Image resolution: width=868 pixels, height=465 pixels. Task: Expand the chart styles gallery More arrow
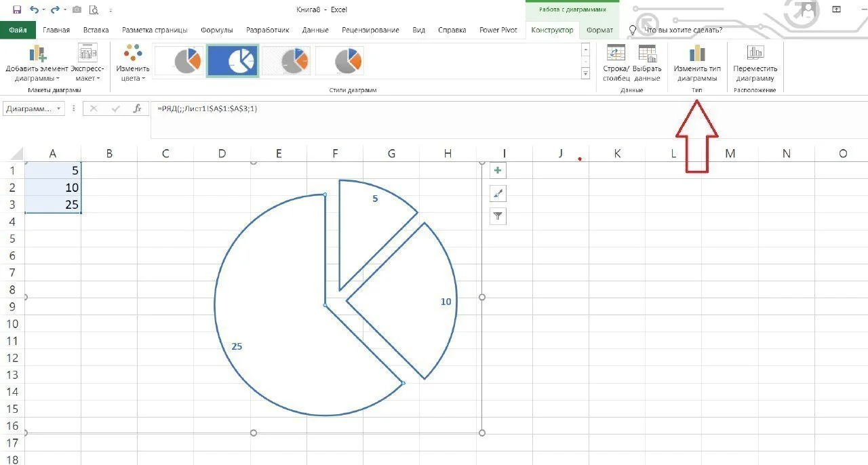585,73
